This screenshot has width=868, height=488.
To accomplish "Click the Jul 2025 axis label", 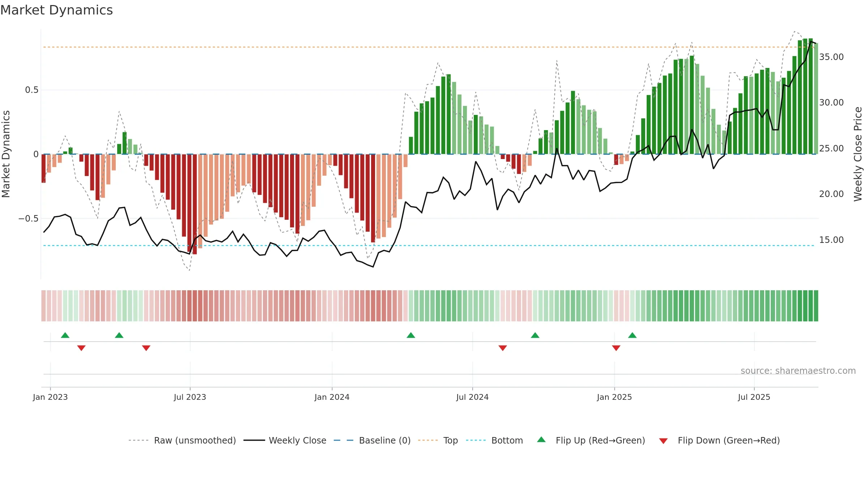I will 754,397.
